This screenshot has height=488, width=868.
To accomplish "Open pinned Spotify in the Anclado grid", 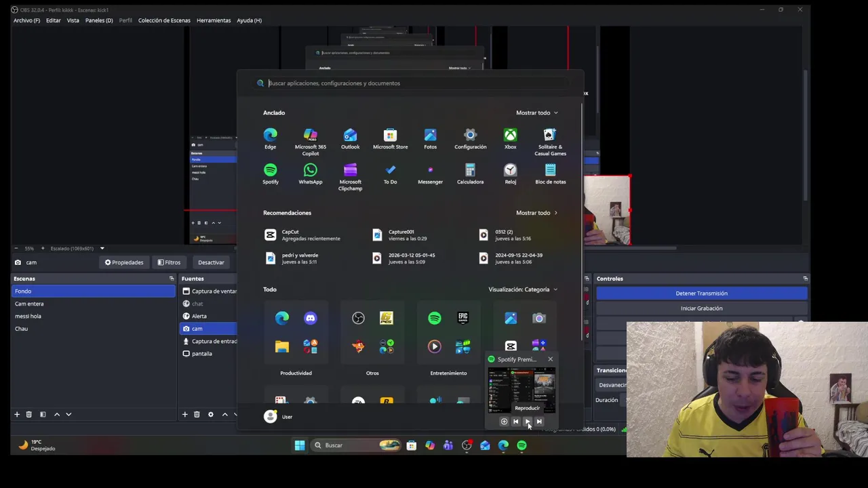I will click(x=270, y=174).
